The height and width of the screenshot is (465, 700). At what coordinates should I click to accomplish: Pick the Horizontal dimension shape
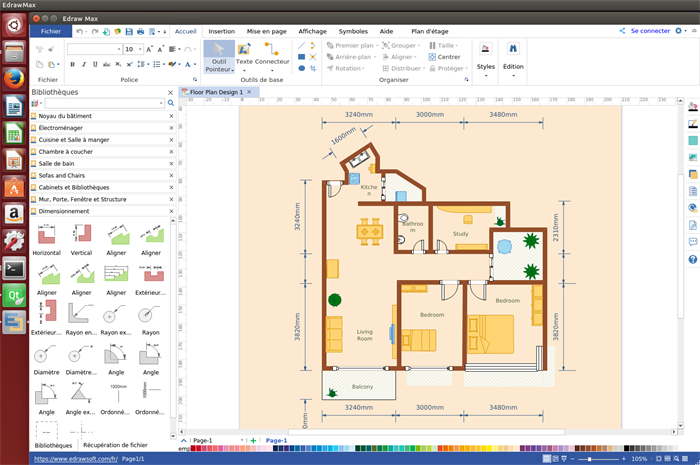pyautogui.click(x=46, y=240)
